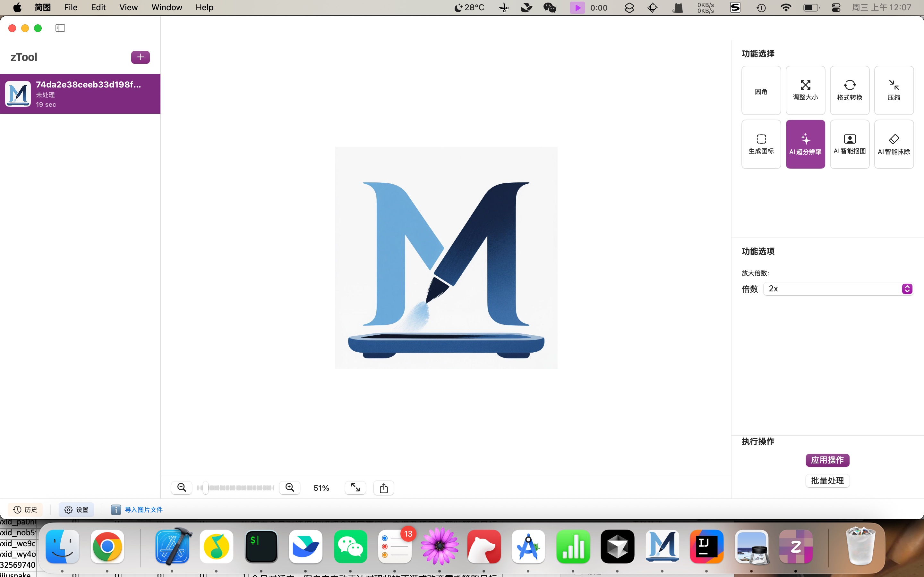Viewport: 924px width, 577px height.
Task: Choose the 压缩 compress tool
Action: [894, 90]
